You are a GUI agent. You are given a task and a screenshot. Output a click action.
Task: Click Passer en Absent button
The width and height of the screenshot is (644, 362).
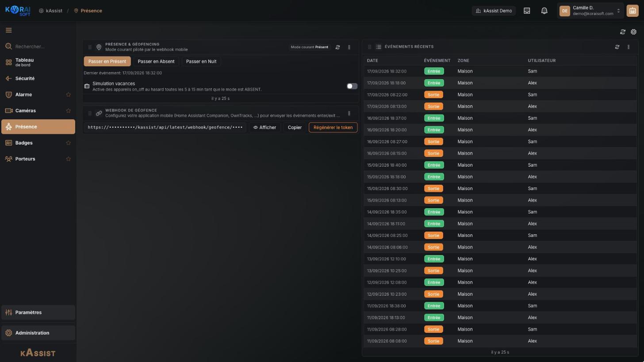[x=156, y=61]
